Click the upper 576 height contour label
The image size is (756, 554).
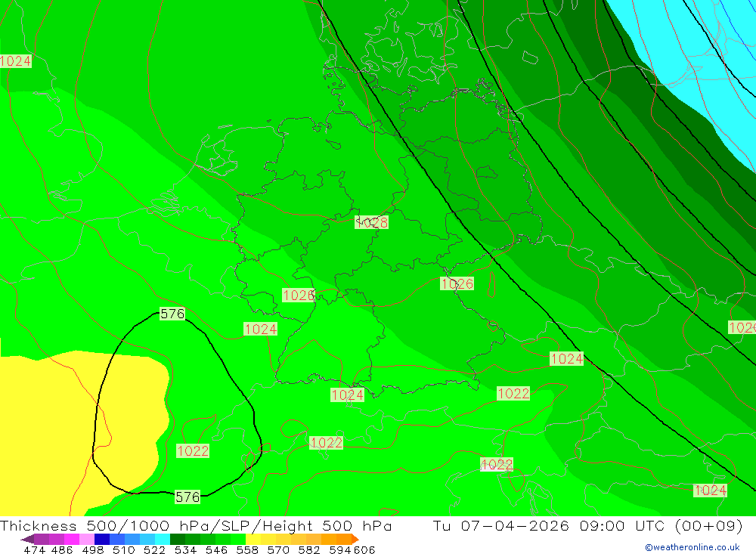coord(172,314)
